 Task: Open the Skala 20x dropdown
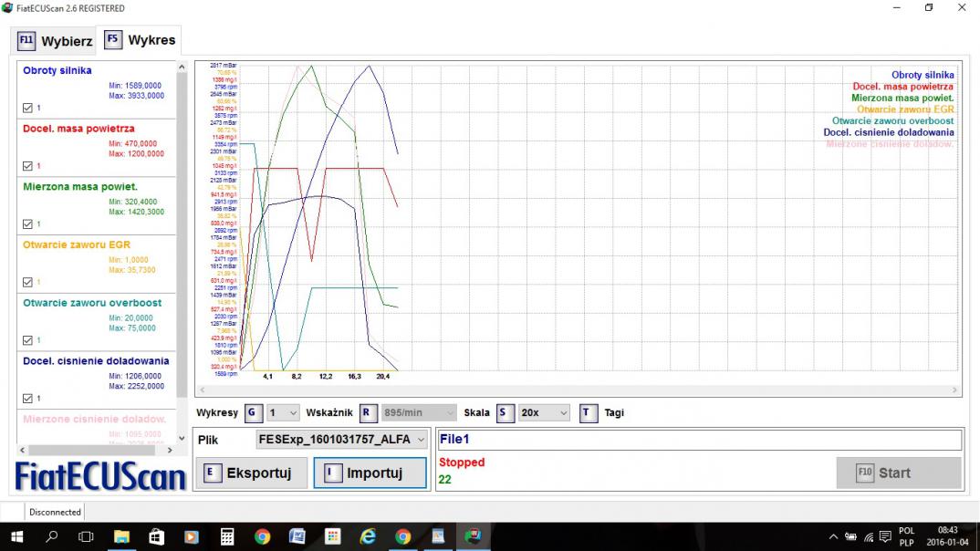point(544,412)
